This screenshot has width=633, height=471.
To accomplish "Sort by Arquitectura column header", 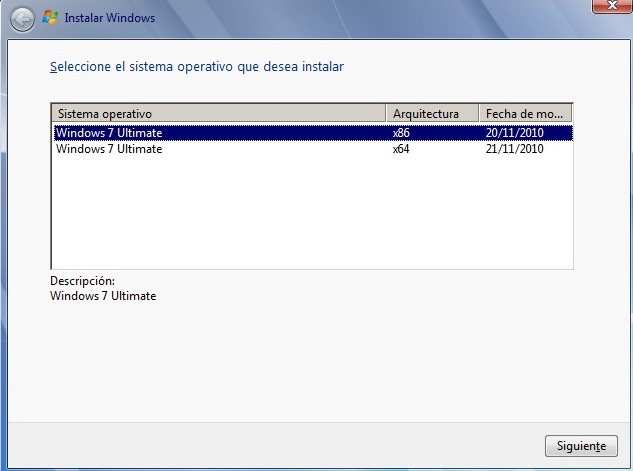I will click(x=432, y=113).
